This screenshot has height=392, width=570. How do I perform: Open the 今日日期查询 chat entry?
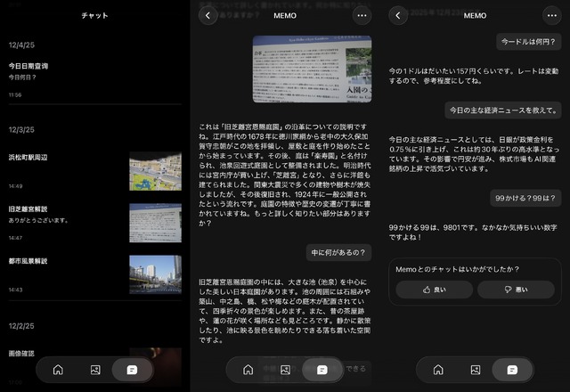point(53,71)
